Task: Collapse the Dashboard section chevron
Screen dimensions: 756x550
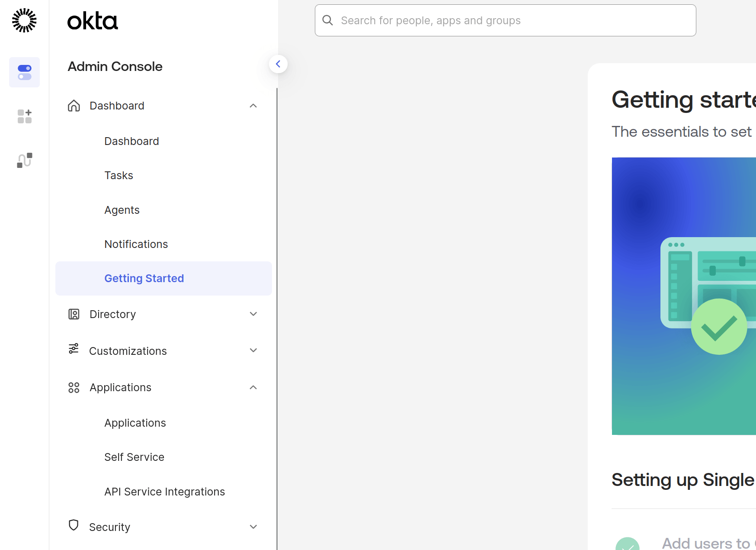Action: click(x=253, y=106)
